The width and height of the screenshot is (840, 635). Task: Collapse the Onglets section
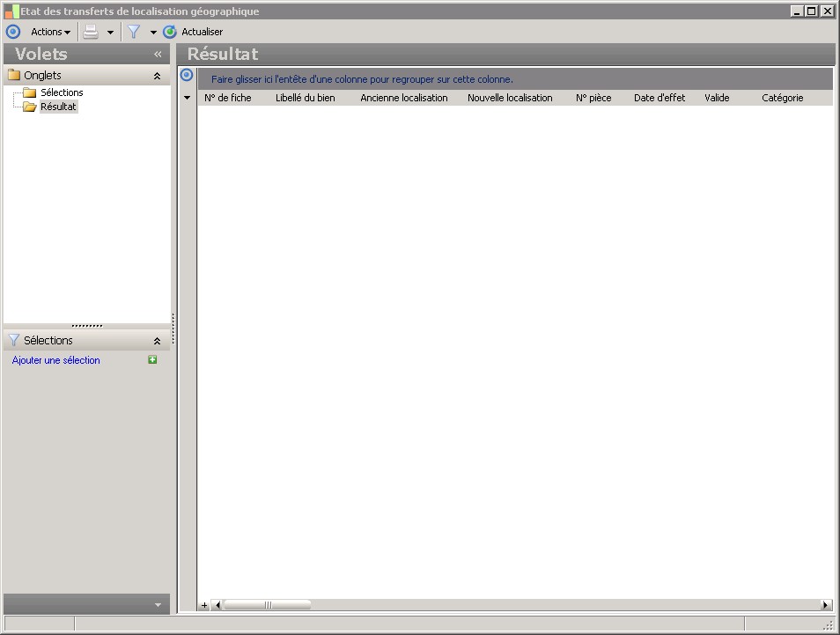tap(157, 76)
